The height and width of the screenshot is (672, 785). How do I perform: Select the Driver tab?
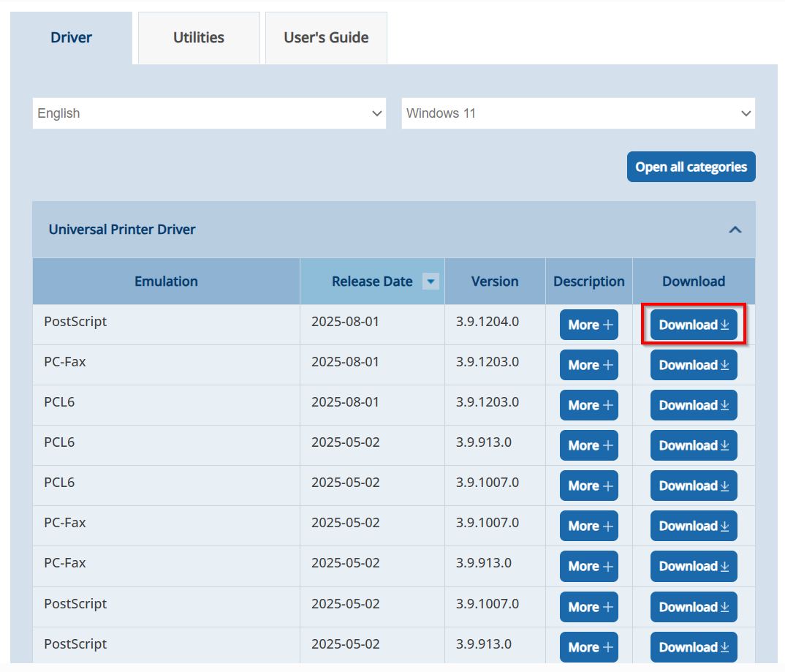(71, 37)
